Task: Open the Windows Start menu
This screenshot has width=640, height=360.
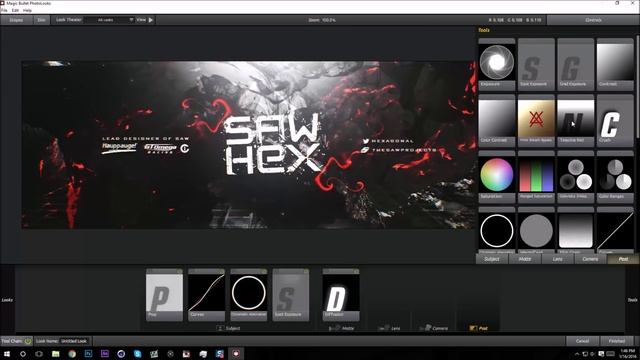Action: pos(7,353)
